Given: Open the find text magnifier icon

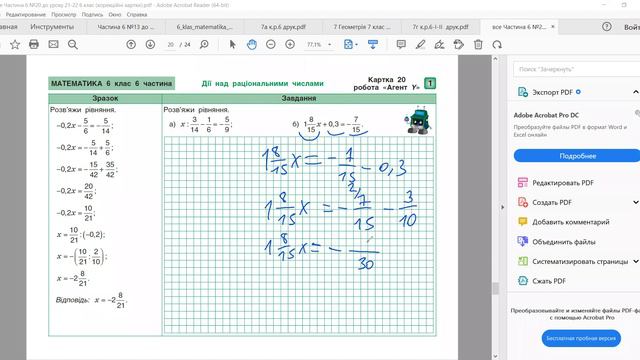Looking at the screenshot, I should [73, 44].
